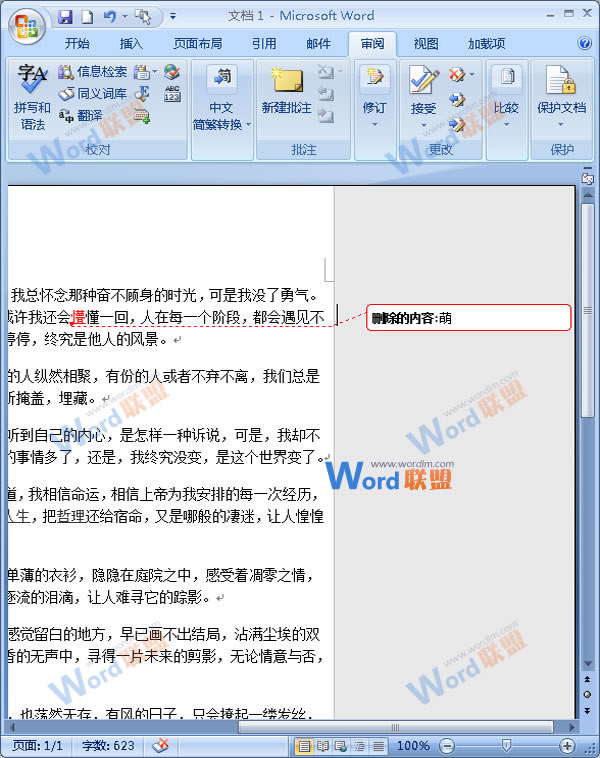Click 字数: 623 word count in status bar
Screen dimensions: 600x758
[108, 746]
